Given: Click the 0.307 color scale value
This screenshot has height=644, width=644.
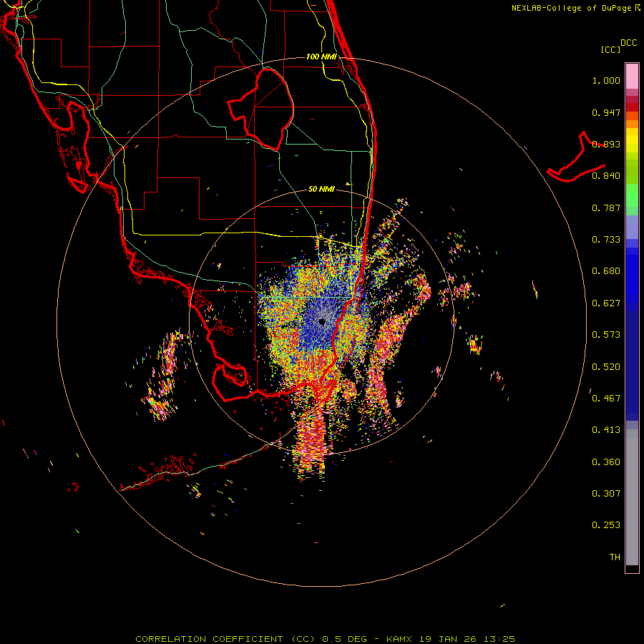Looking at the screenshot, I should point(606,494).
